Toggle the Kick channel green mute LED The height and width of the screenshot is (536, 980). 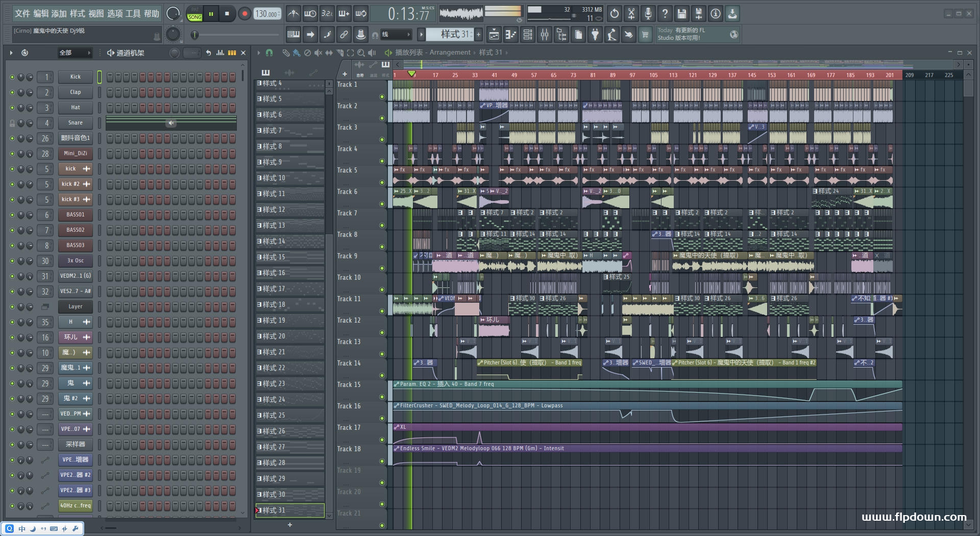(12, 77)
